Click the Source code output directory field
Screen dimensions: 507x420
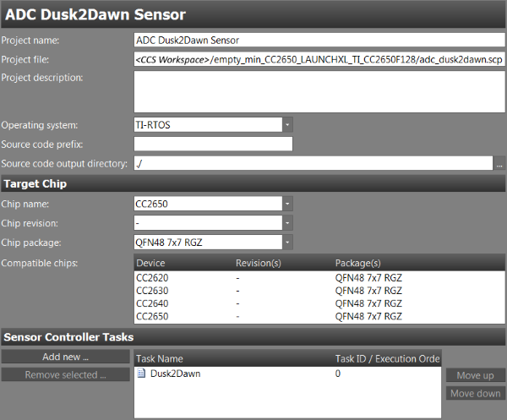[313, 163]
